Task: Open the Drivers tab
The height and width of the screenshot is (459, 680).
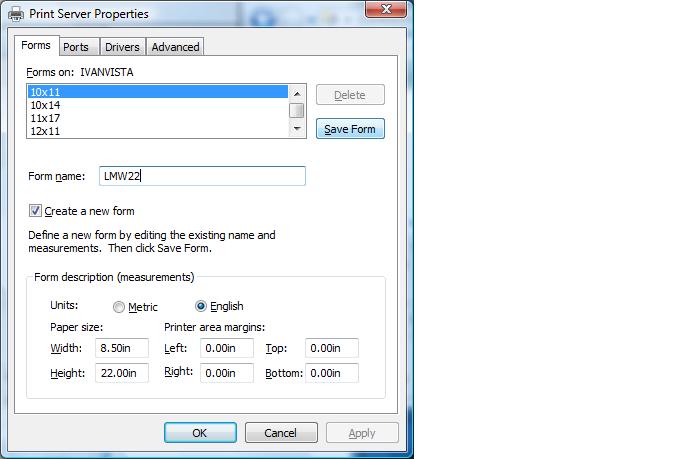Action: tap(122, 47)
